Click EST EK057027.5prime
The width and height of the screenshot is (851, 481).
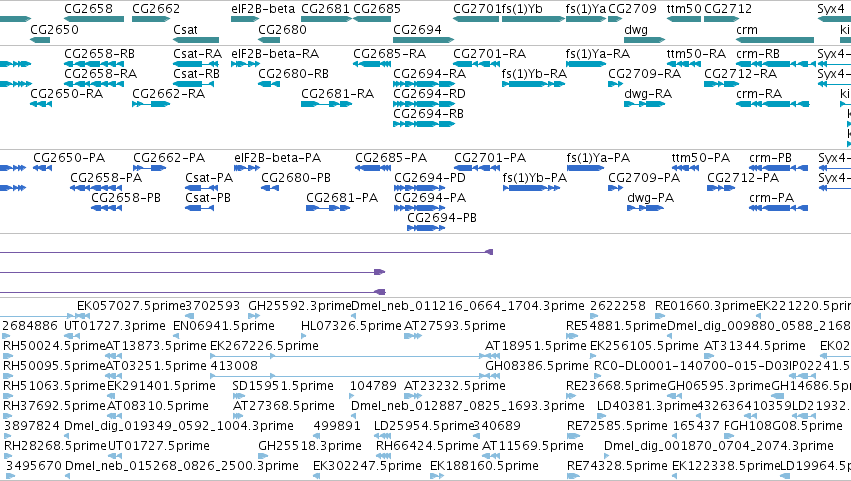(83, 316)
